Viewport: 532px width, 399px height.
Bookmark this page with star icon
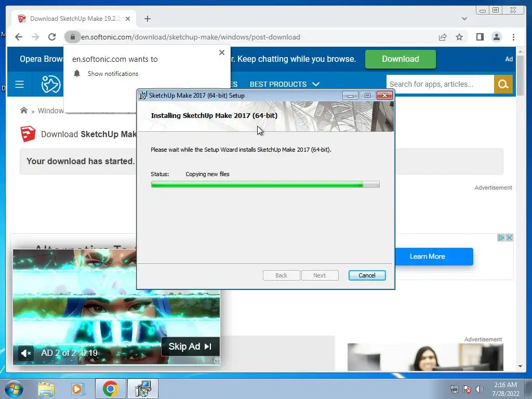pyautogui.click(x=459, y=37)
